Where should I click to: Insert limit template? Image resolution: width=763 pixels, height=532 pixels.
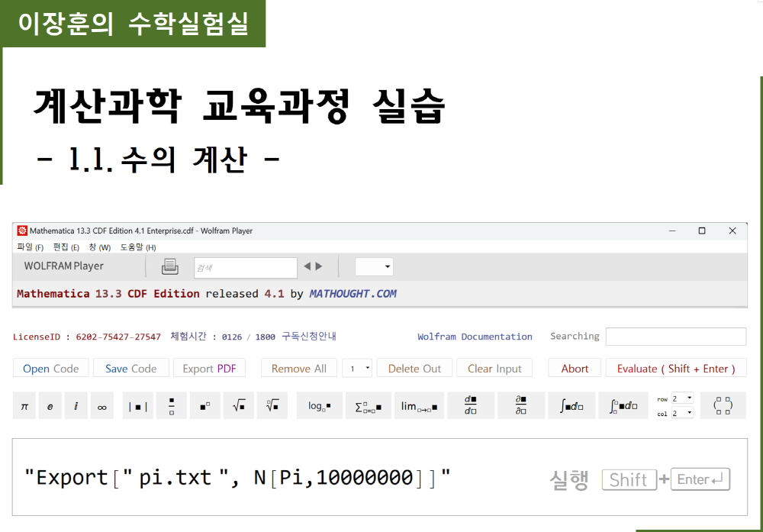click(419, 406)
